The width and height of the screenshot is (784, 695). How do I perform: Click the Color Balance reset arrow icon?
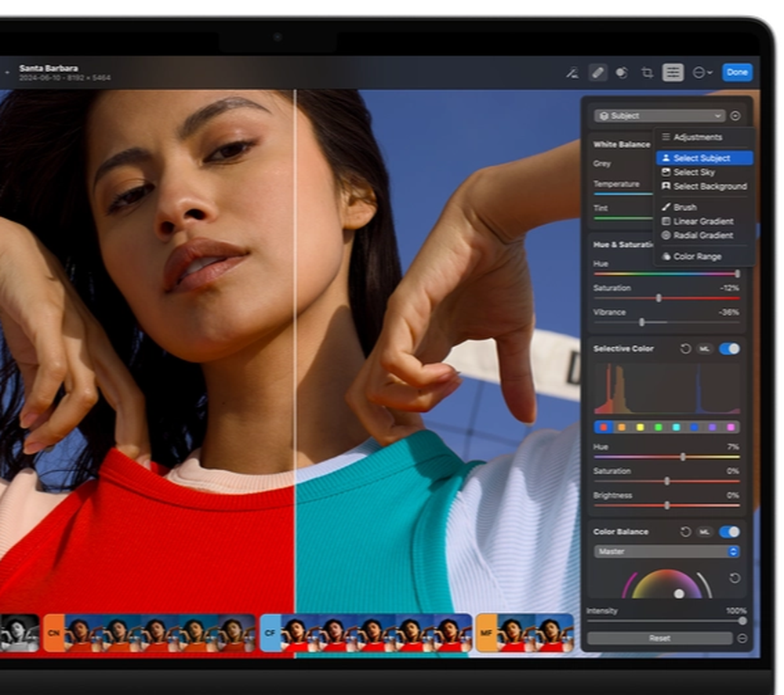[685, 532]
